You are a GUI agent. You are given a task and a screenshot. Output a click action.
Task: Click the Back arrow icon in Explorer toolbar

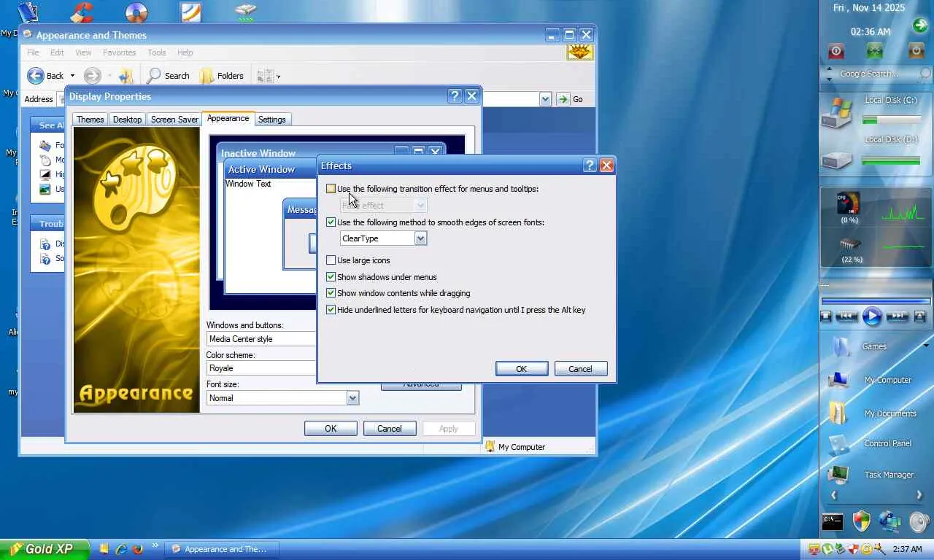[36, 76]
